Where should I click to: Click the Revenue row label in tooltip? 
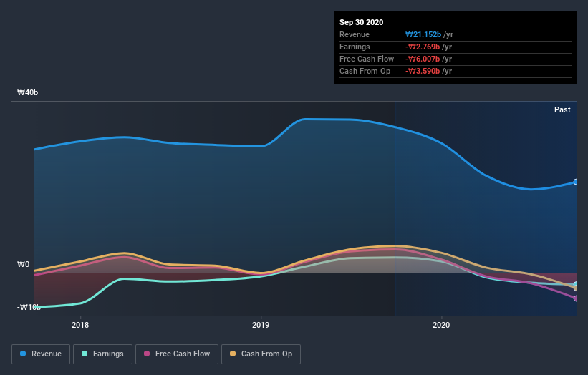point(355,34)
